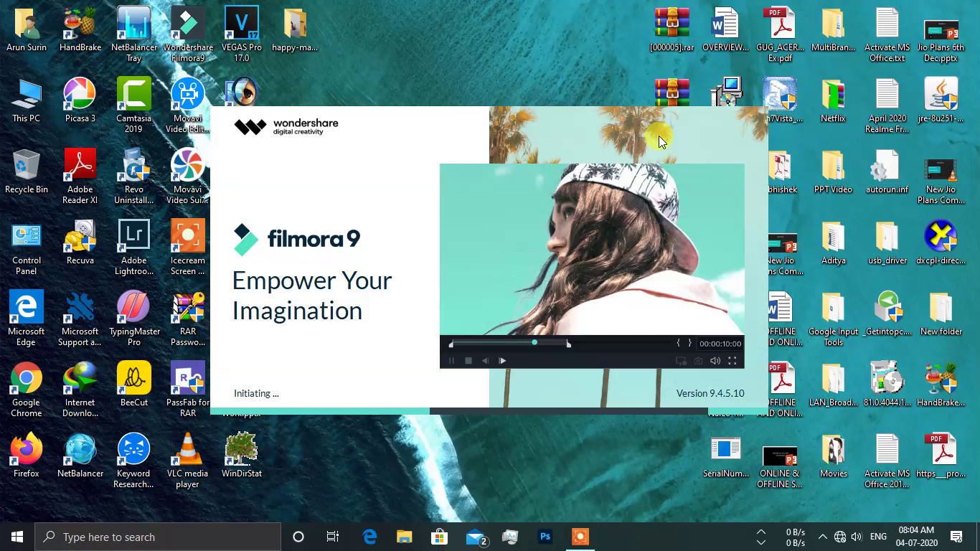Enter fullscreen in the Filmora preview player
The image size is (980, 551).
click(x=732, y=361)
